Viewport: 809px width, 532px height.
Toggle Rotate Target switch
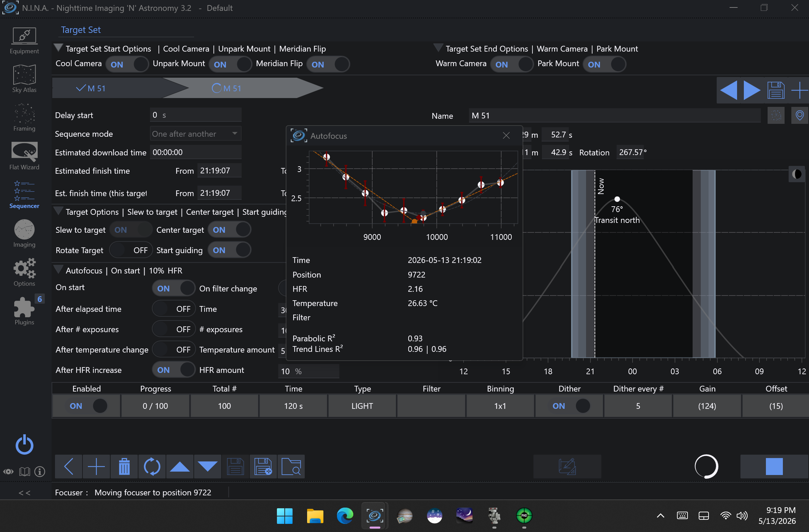coord(131,250)
